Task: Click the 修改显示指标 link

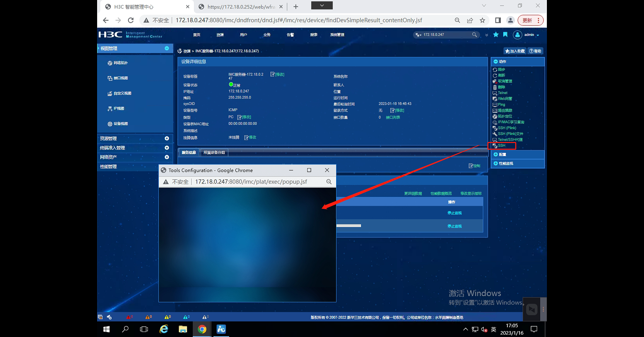Action: [471, 194]
